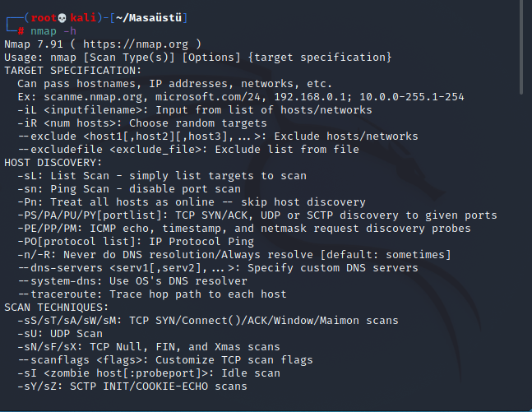Click the 'kali' hostname in the prompt
Image resolution: width=532 pixels, height=412 pixels.
81,17
